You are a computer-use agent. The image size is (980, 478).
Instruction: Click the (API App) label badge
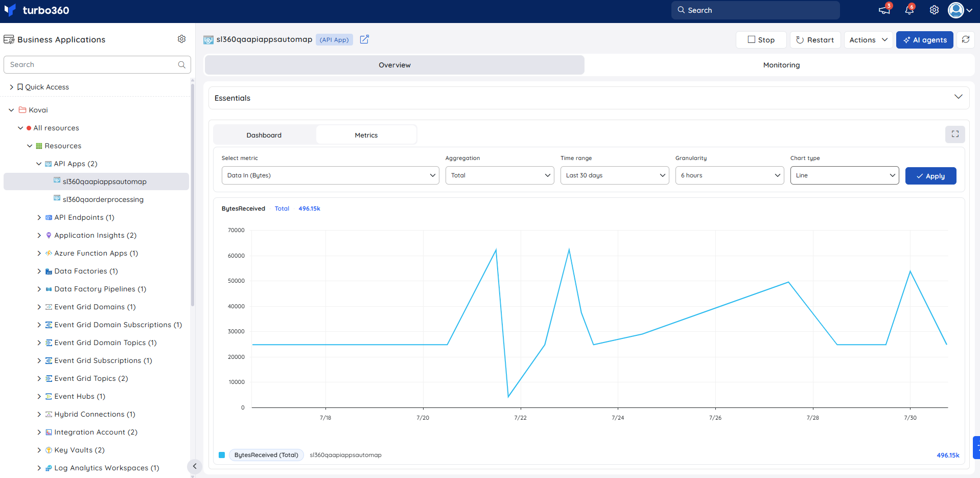click(x=334, y=40)
